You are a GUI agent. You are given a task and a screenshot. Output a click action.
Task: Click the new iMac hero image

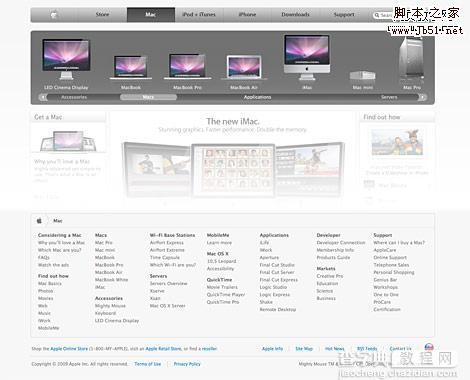[233, 169]
